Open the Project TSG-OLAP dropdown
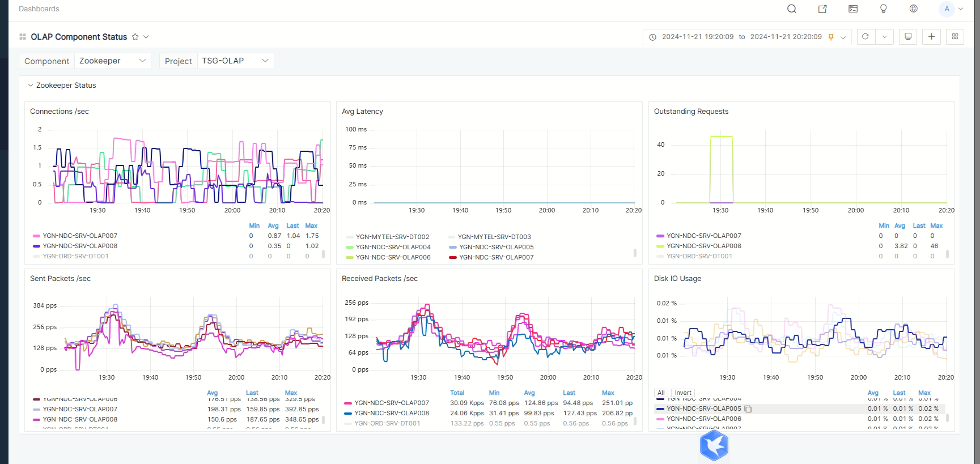The width and height of the screenshot is (980, 464). [x=235, y=61]
